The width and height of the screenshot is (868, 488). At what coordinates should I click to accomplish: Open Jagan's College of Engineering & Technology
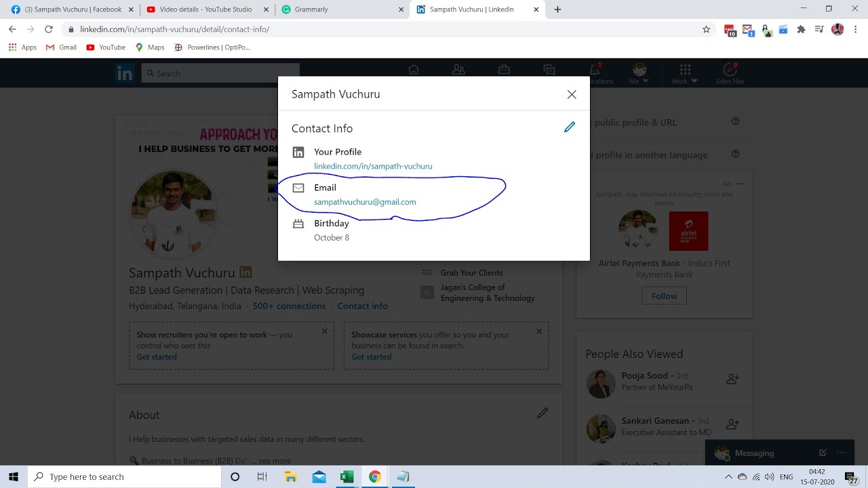pos(488,293)
